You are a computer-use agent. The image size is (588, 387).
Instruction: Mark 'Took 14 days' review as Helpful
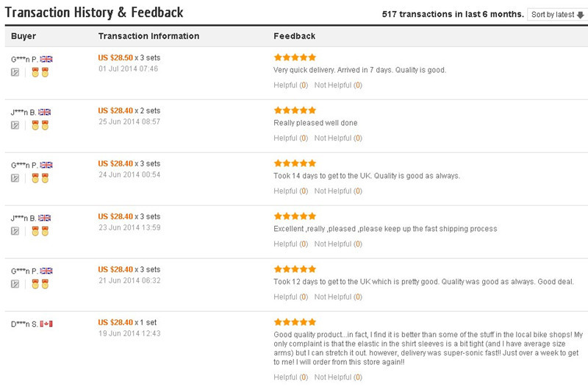point(290,191)
